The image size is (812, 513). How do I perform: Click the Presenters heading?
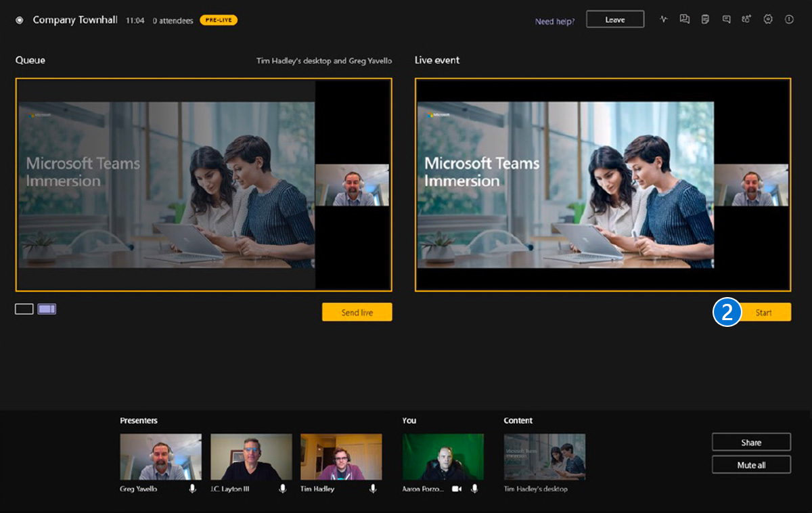[139, 420]
